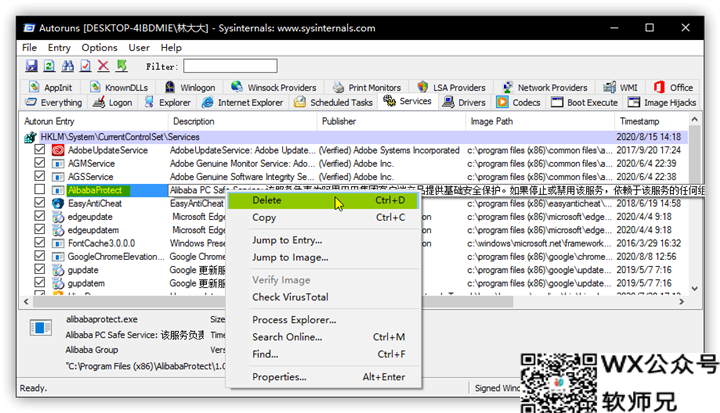Click the AdobeUpdateService entry icon

point(58,150)
